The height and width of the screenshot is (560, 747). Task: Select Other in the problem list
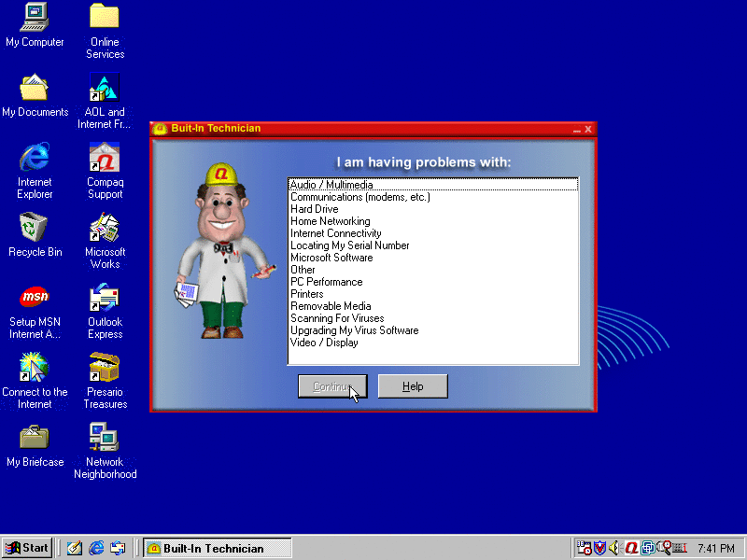click(433, 270)
